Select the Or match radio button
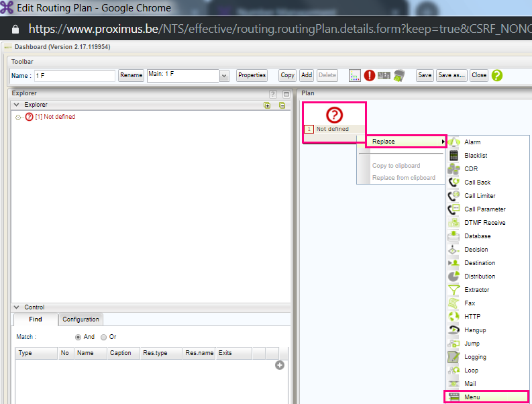Image resolution: width=532 pixels, height=404 pixels. point(103,337)
